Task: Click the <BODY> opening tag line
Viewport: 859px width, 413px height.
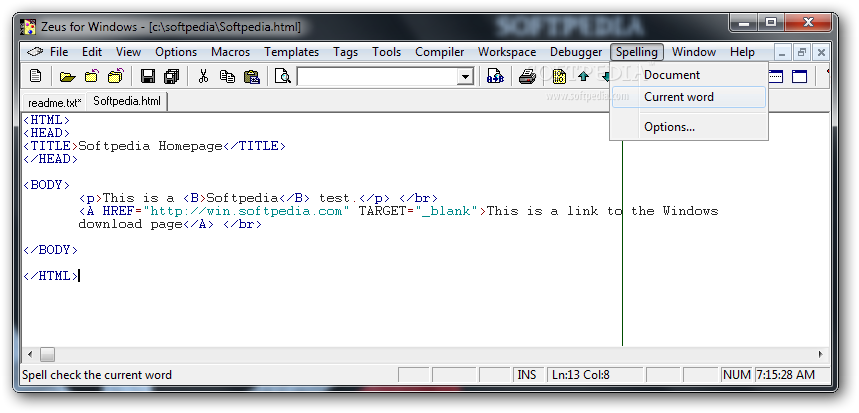Action: pyautogui.click(x=47, y=185)
